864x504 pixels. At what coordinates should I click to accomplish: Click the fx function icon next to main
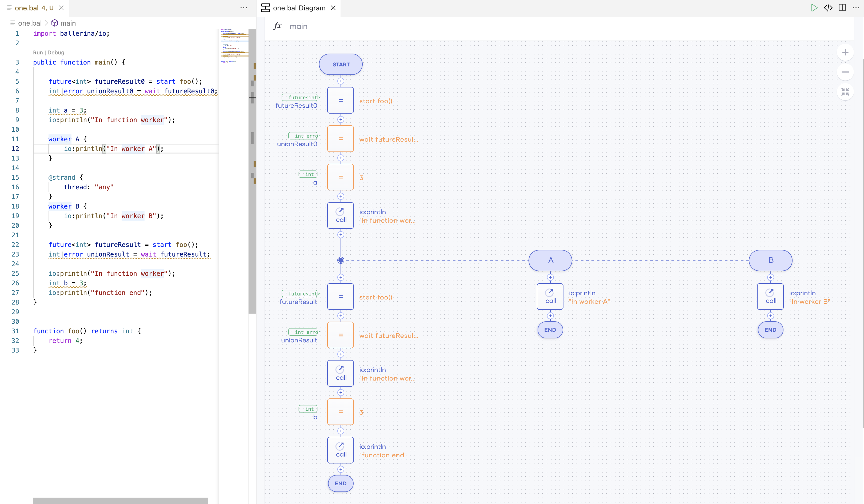[277, 26]
